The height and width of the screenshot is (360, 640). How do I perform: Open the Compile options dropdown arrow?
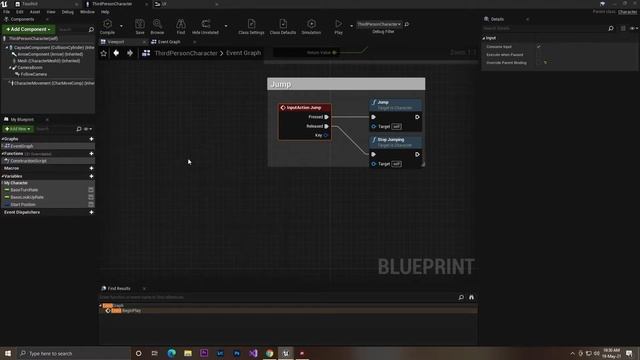(x=121, y=26)
